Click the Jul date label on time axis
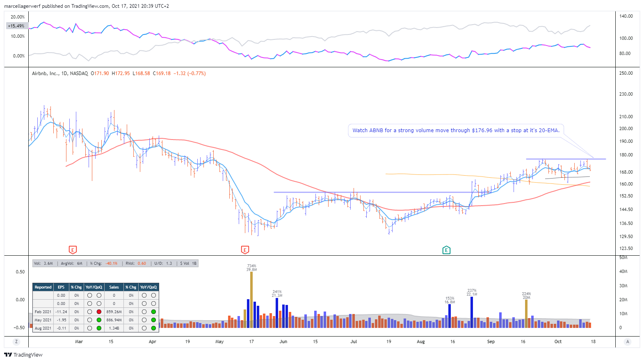This screenshot has height=362, width=644. 354,341
